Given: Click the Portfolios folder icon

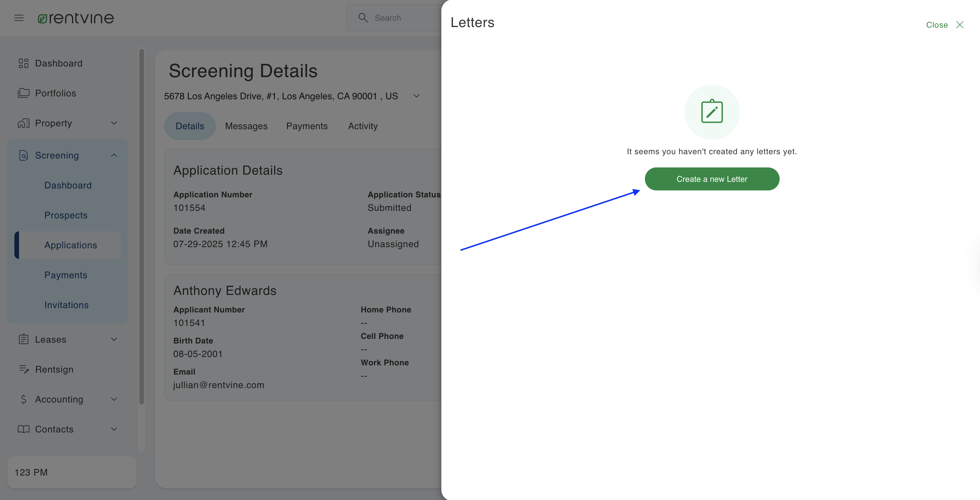Looking at the screenshot, I should [24, 93].
